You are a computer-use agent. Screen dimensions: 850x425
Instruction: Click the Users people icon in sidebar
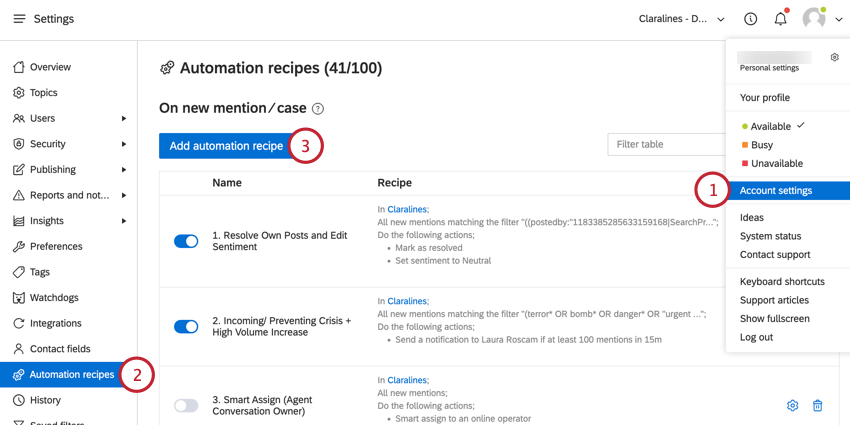coord(19,118)
